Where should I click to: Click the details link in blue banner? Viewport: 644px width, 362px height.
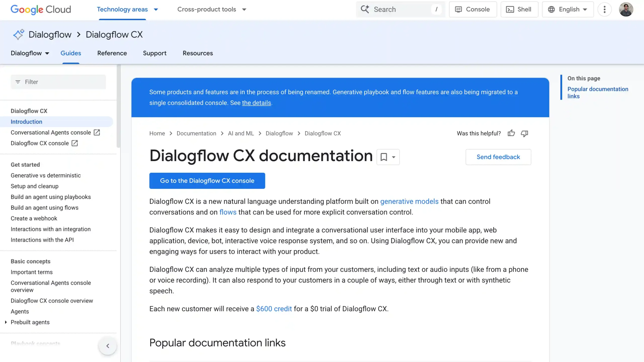256,103
